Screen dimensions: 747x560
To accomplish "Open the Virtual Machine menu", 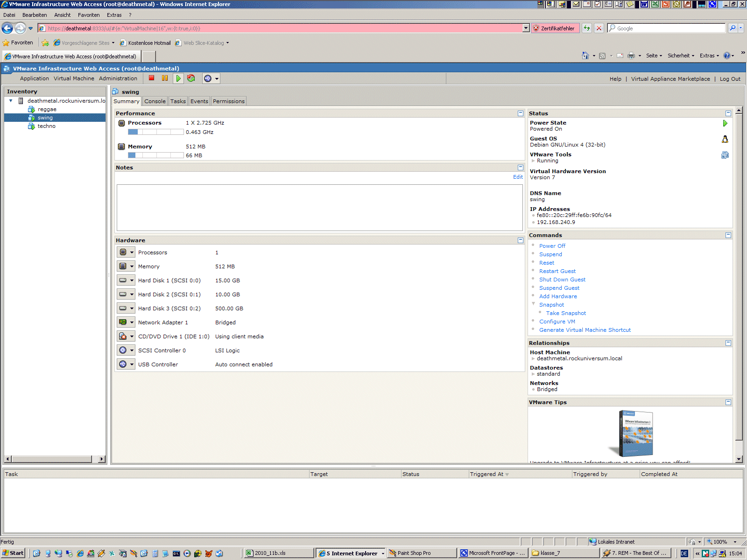I will point(74,78).
